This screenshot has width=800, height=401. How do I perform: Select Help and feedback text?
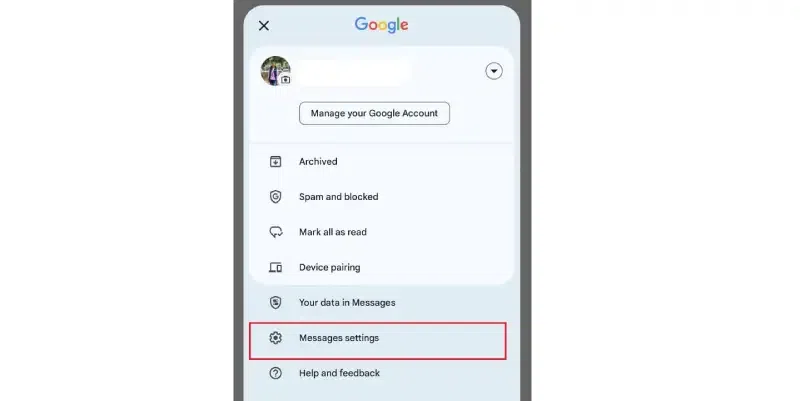[x=339, y=373]
